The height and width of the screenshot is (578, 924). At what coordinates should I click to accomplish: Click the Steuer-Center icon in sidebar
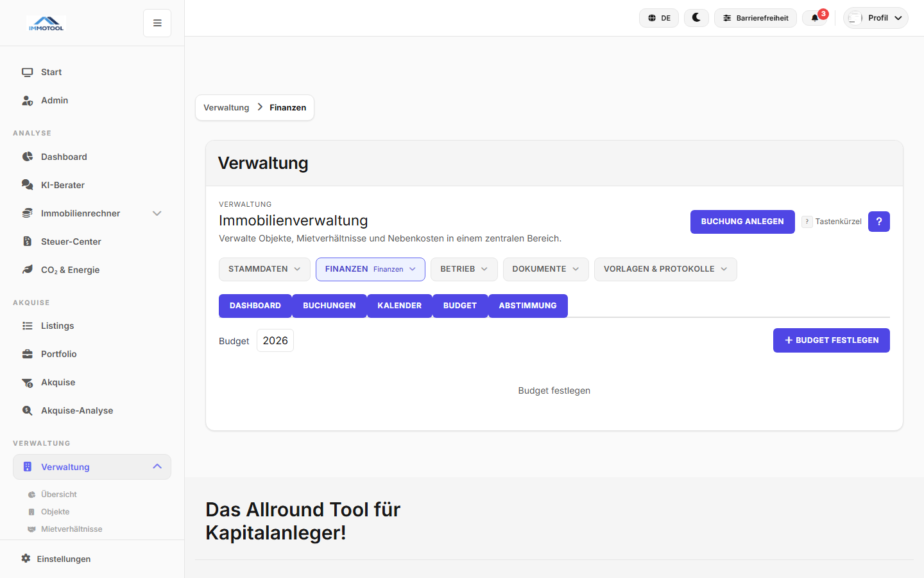click(x=27, y=241)
